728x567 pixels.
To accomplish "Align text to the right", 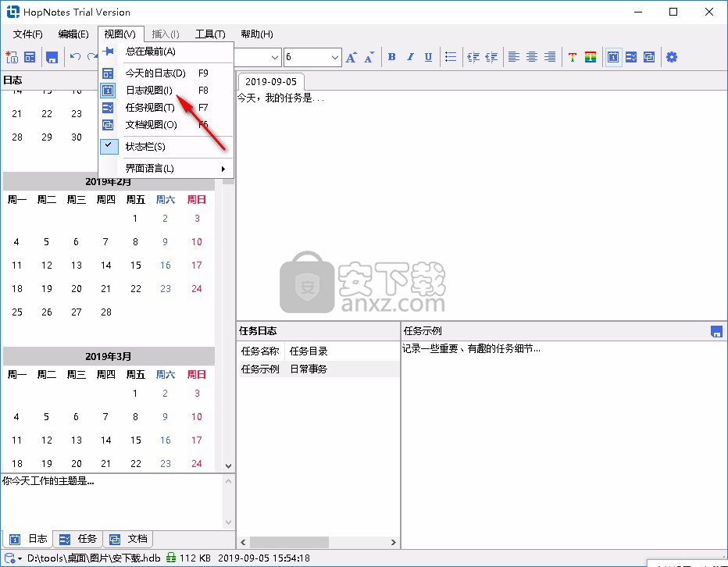I will click(x=550, y=57).
